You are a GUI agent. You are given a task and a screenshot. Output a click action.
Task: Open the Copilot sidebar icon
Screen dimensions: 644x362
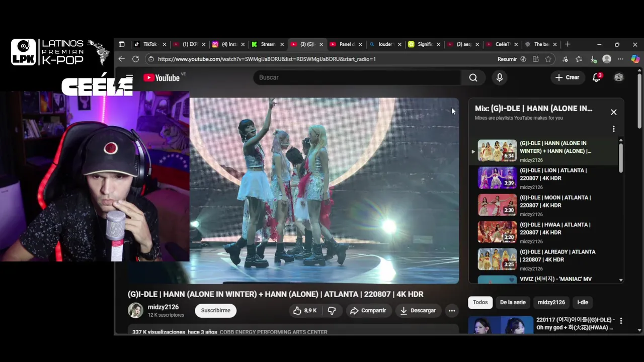click(635, 59)
